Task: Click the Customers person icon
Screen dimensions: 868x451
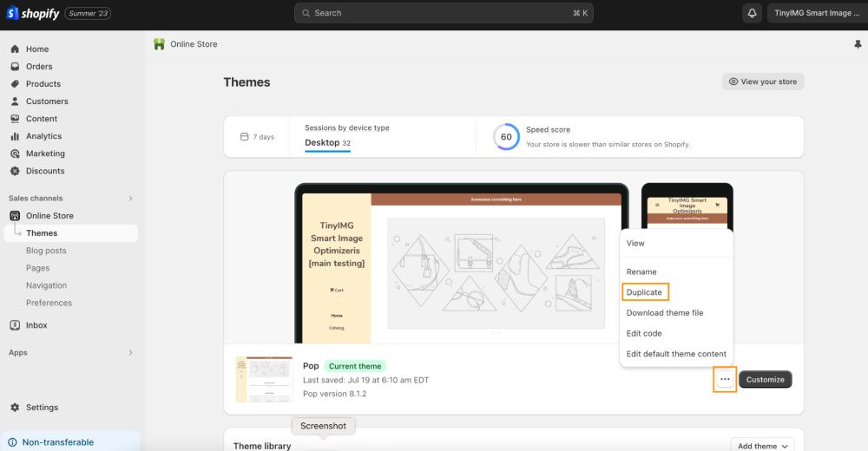Action: point(15,101)
